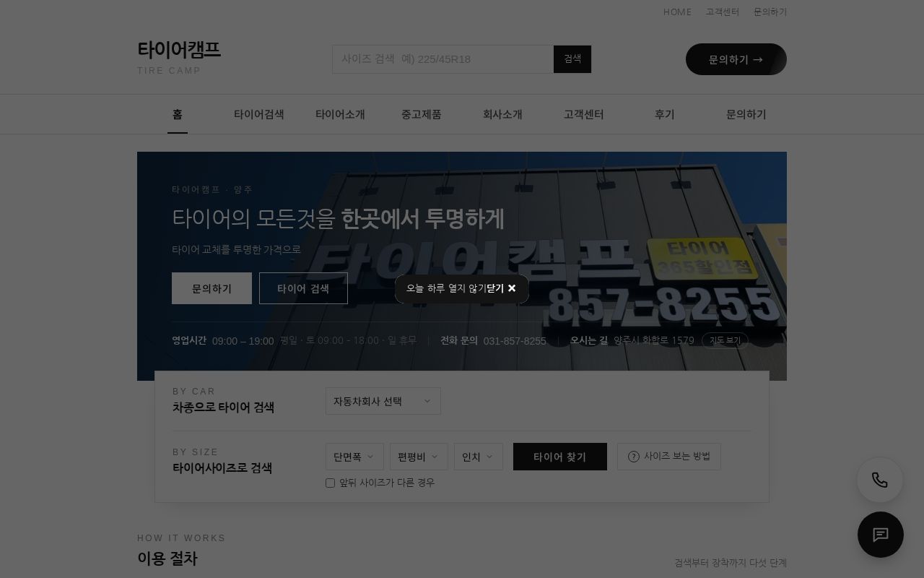Image resolution: width=924 pixels, height=578 pixels.
Task: Expand the 편평비 dropdown
Action: (x=419, y=457)
